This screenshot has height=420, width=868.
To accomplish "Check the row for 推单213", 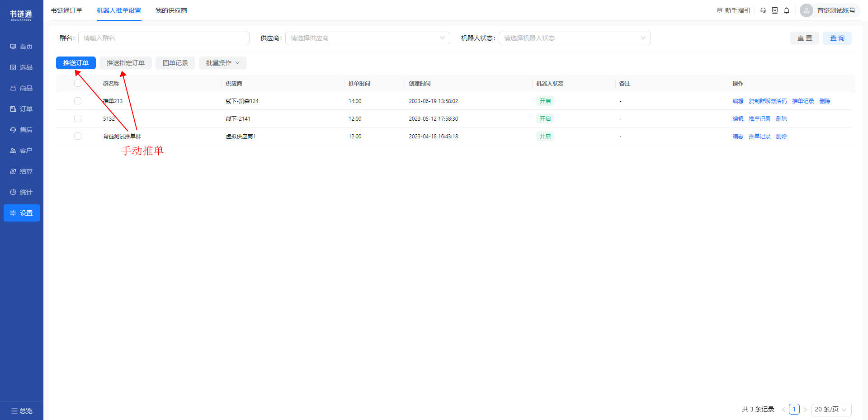I will (78, 101).
